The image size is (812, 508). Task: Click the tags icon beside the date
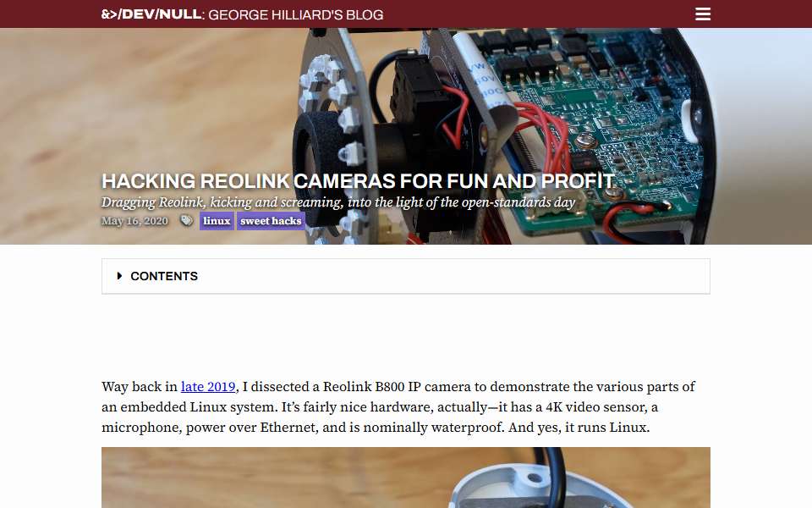point(186,221)
